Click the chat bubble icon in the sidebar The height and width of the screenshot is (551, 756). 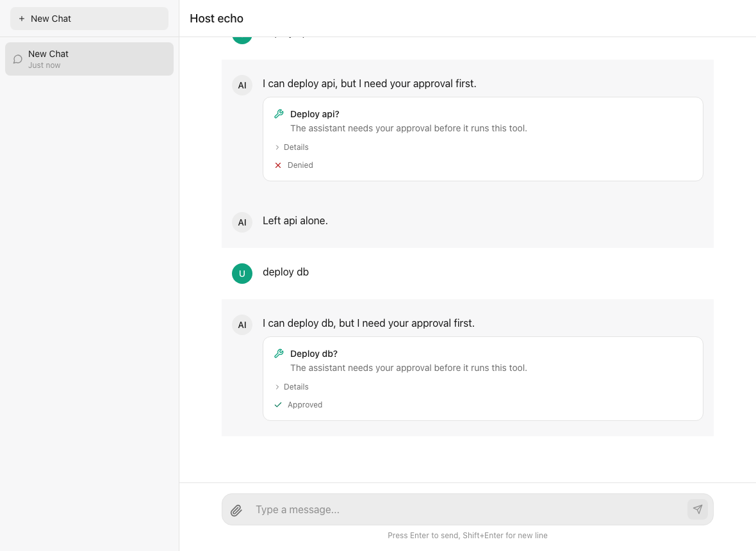[x=18, y=60]
